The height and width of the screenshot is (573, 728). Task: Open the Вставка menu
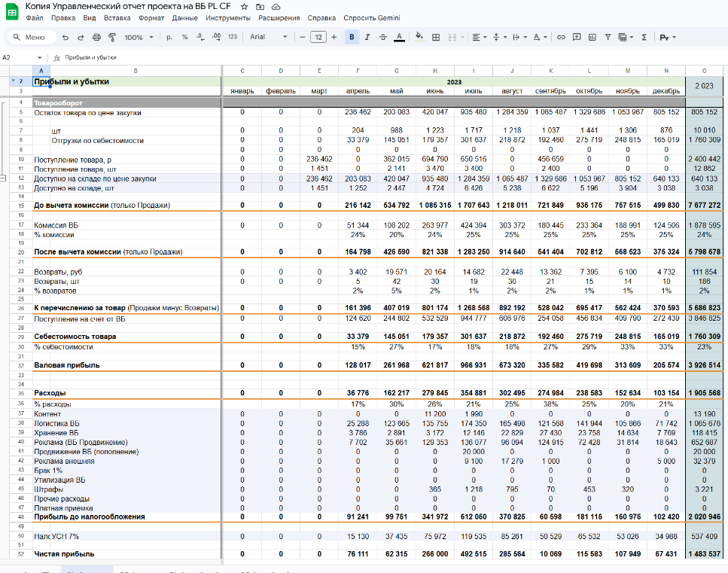[117, 17]
